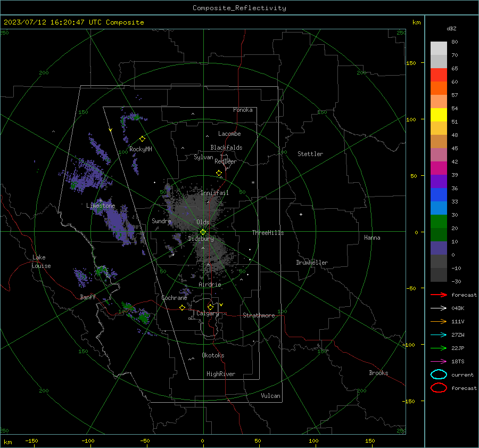Click the Brooks town label
This screenshot has width=479, height=448.
pyautogui.click(x=378, y=373)
